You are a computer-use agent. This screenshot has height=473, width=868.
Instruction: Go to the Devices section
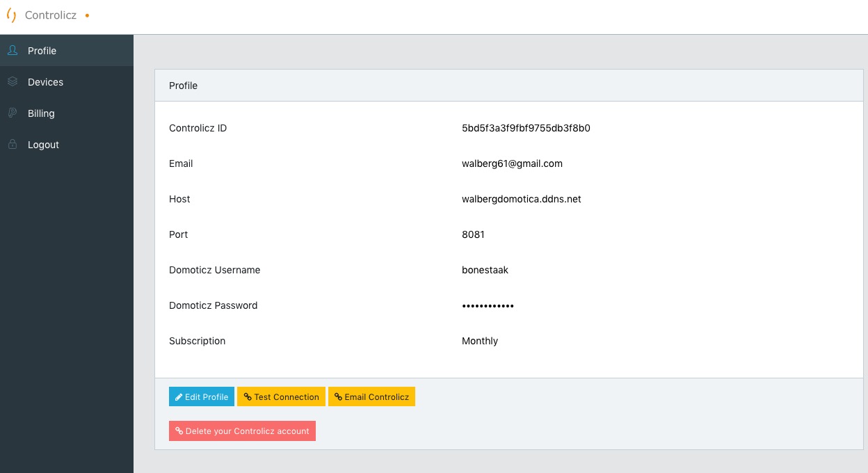[67, 81]
